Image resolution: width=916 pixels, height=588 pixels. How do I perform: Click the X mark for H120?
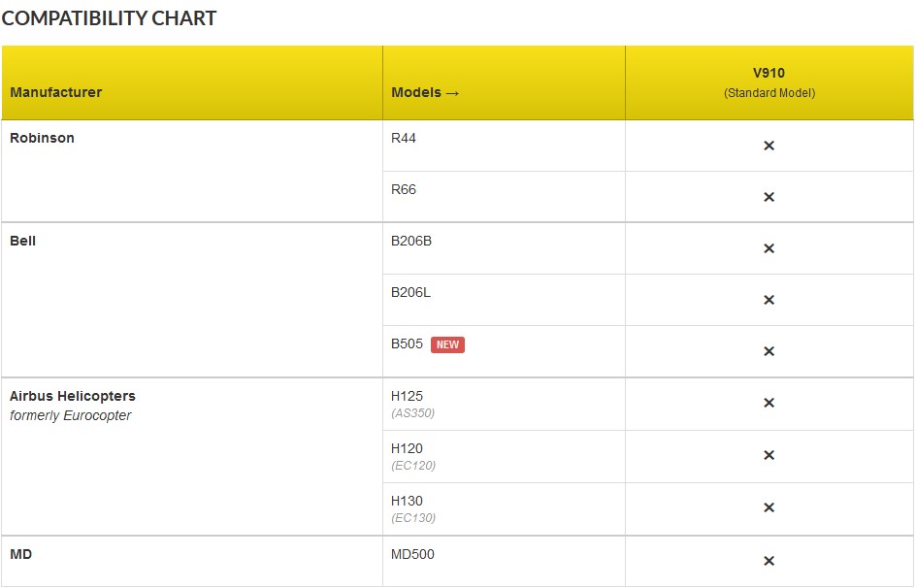(769, 455)
